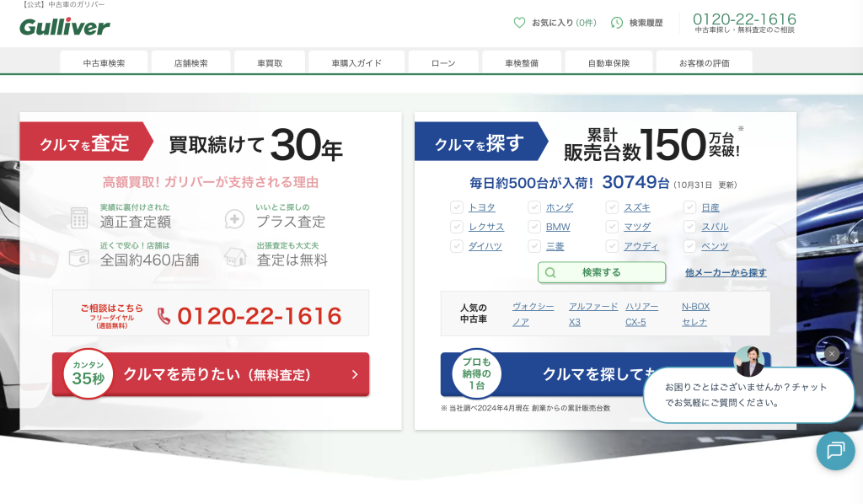Click the plus bubble icon beside プラス査定
The width and height of the screenshot is (863, 504).
click(234, 219)
